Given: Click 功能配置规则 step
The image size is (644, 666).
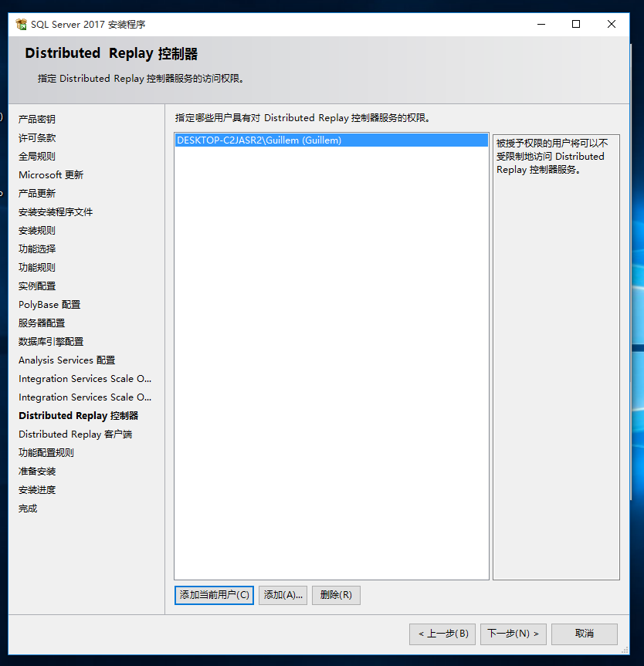Looking at the screenshot, I should (46, 453).
